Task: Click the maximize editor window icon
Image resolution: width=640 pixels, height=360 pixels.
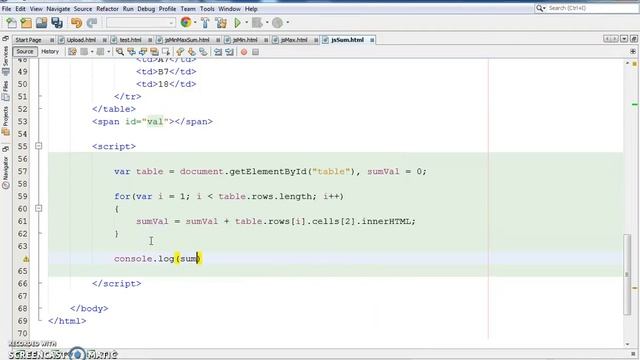Action: [634, 39]
